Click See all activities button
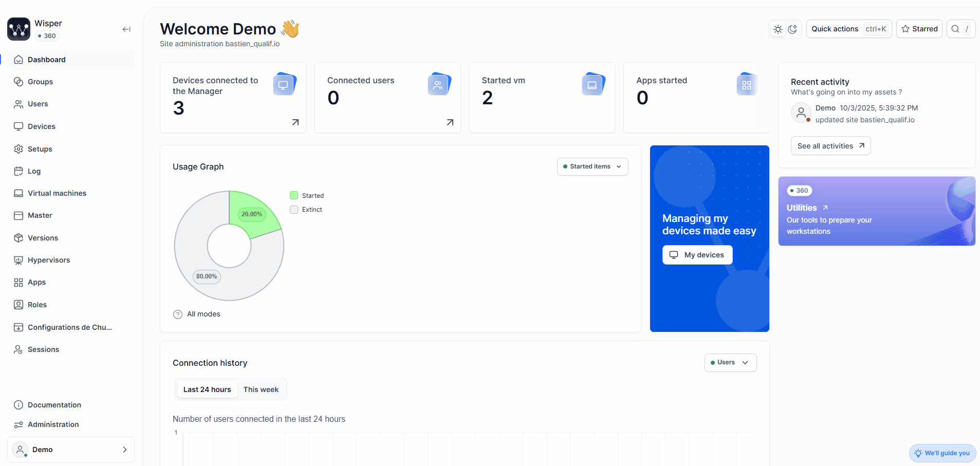This screenshot has height=466, width=980. pyautogui.click(x=830, y=146)
